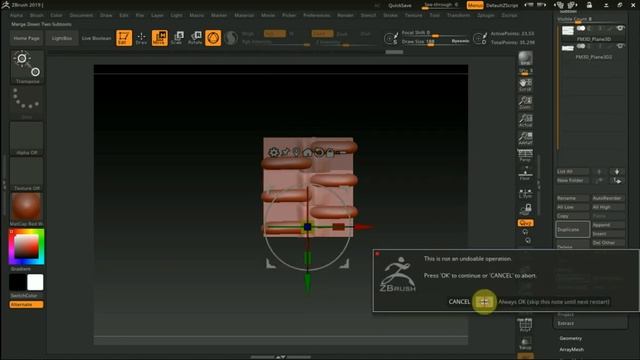Image resolution: width=640 pixels, height=360 pixels.
Task: Select the PM3D_Plane3D2 subtool thumbnail
Action: tap(568, 49)
